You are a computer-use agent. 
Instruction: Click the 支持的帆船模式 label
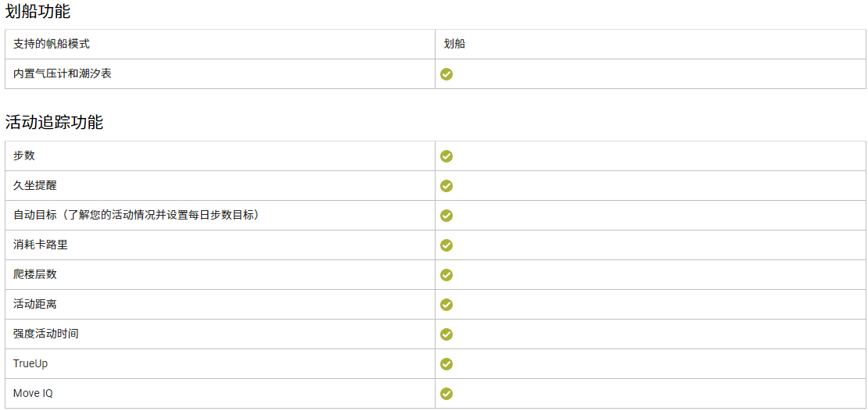coord(51,45)
